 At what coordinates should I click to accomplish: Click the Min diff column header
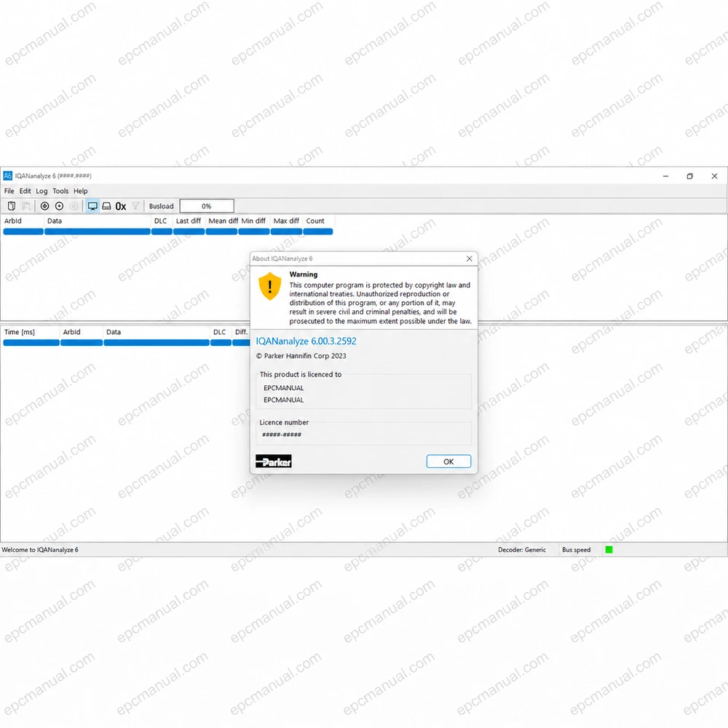(x=254, y=221)
